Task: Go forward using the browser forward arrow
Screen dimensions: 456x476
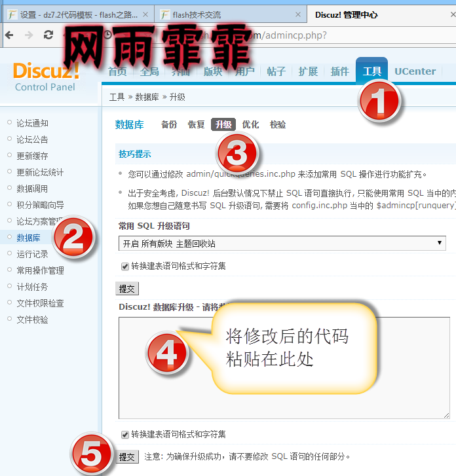Action: (x=29, y=35)
